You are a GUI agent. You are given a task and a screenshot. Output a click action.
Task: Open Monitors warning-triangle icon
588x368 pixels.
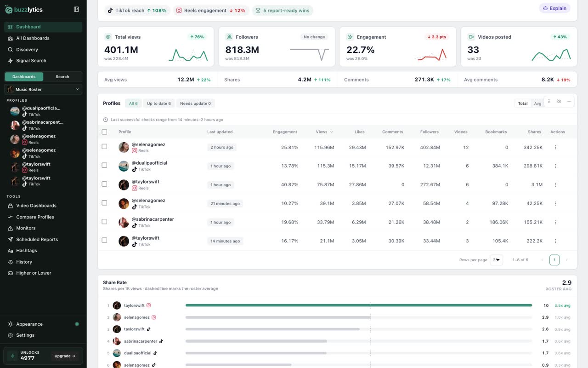coord(11,228)
